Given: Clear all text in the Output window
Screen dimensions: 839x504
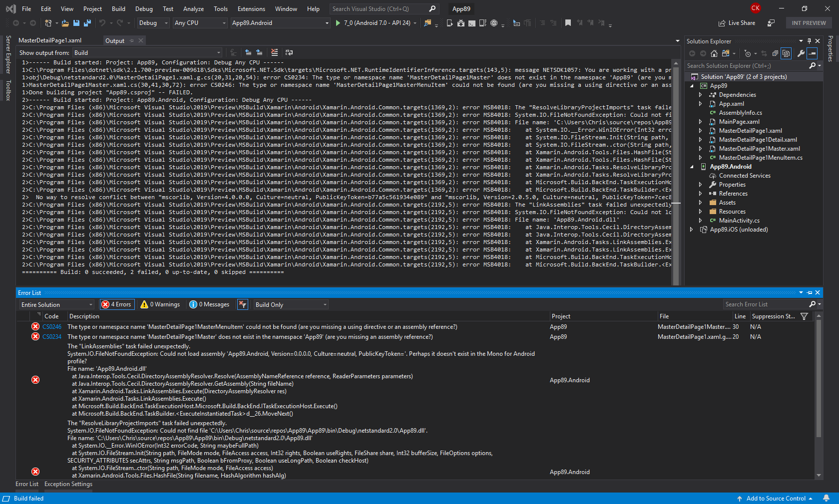Looking at the screenshot, I should pyautogui.click(x=274, y=52).
